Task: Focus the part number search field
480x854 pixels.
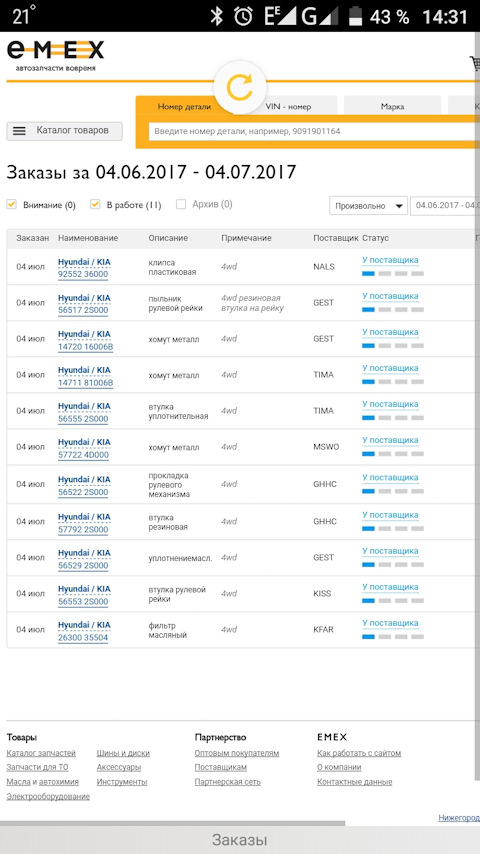Action: (314, 131)
